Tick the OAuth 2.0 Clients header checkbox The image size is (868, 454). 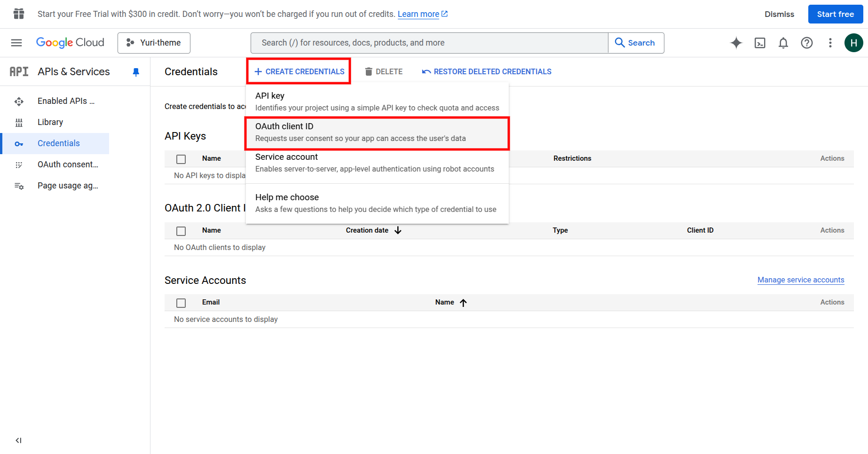pos(181,231)
